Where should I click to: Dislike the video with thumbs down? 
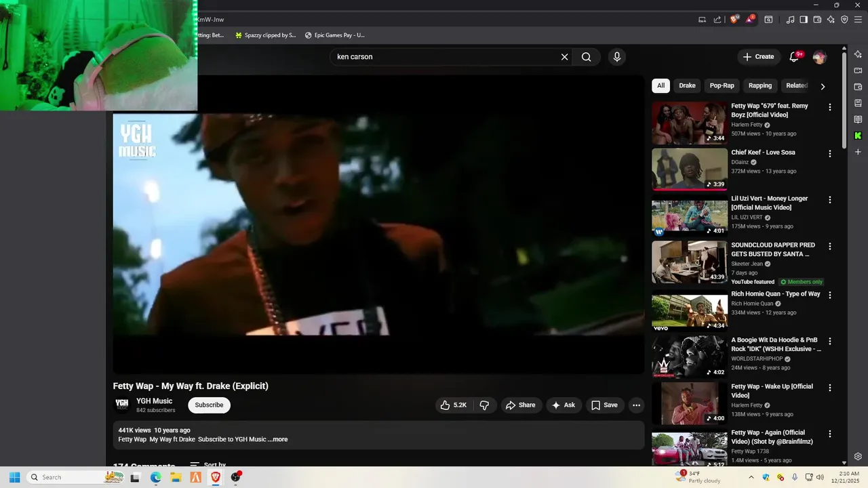click(x=484, y=405)
